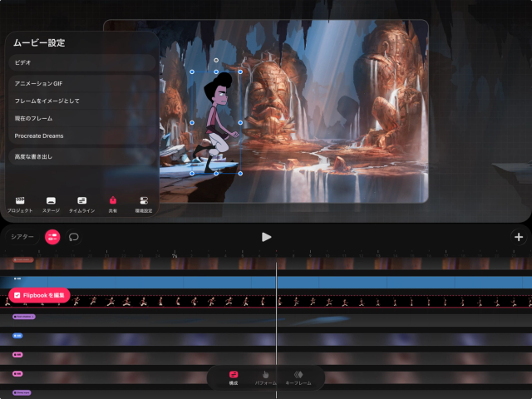Export 現在のフレーム only
This screenshot has height=399, width=532.
(82, 118)
